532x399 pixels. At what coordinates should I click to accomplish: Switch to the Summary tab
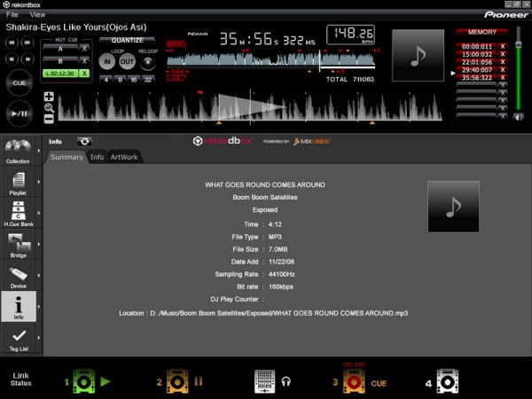[x=66, y=157]
